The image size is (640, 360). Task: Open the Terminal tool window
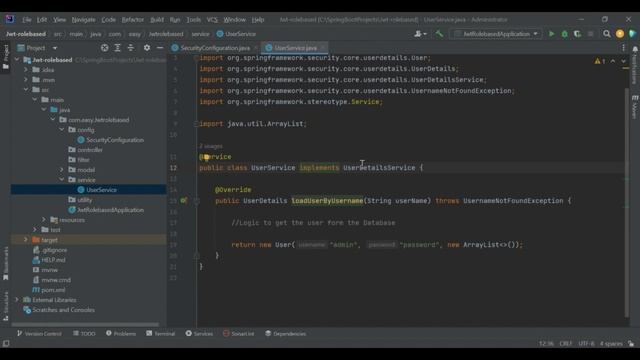point(160,334)
